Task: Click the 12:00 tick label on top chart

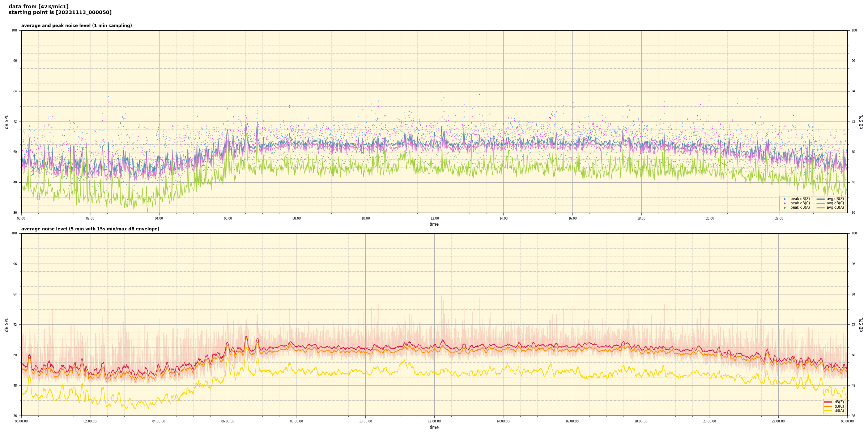Action: [434, 218]
